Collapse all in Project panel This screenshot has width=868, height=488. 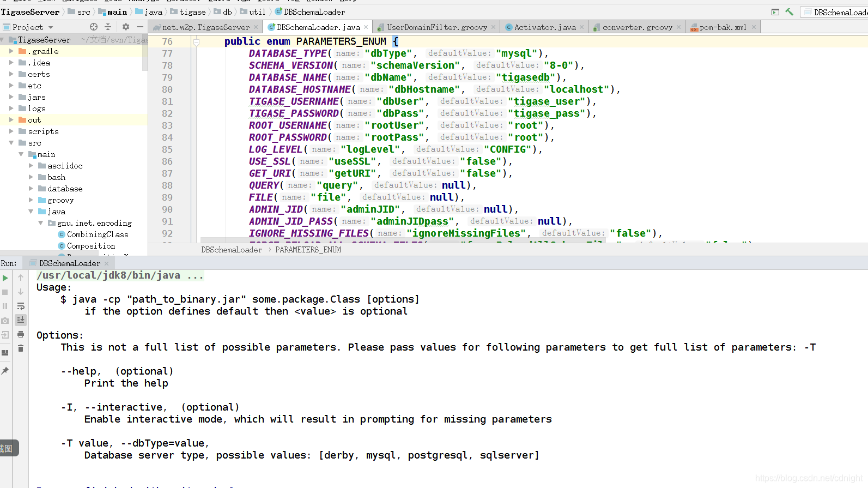pyautogui.click(x=108, y=27)
